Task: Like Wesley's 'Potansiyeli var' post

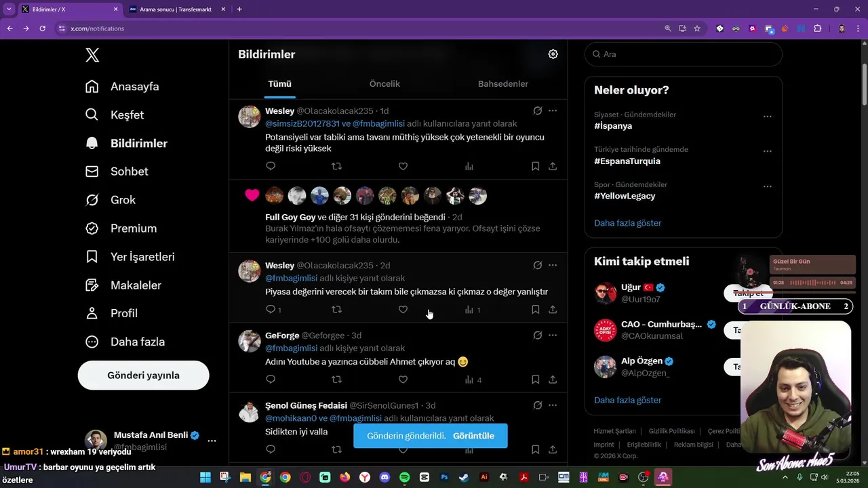Action: (403, 166)
